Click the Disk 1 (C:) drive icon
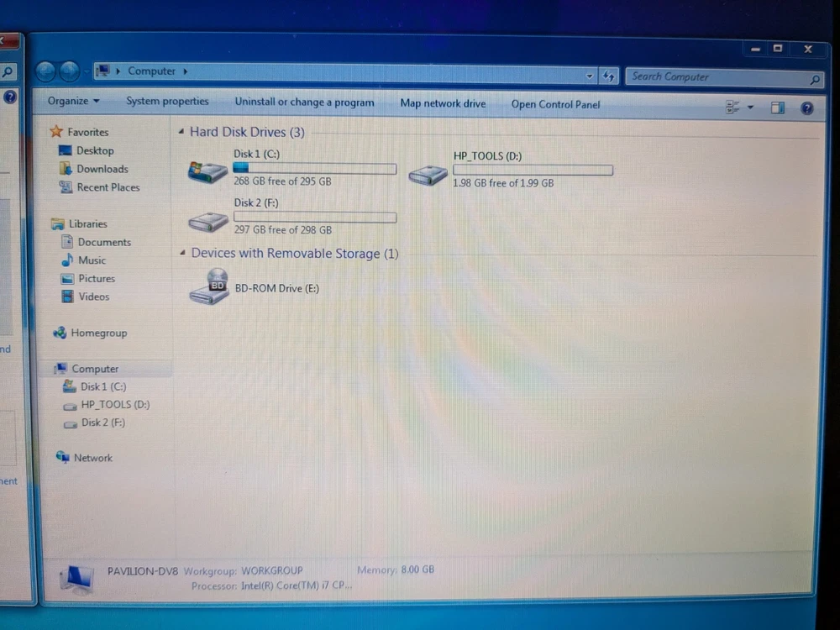The height and width of the screenshot is (630, 840). click(x=207, y=172)
